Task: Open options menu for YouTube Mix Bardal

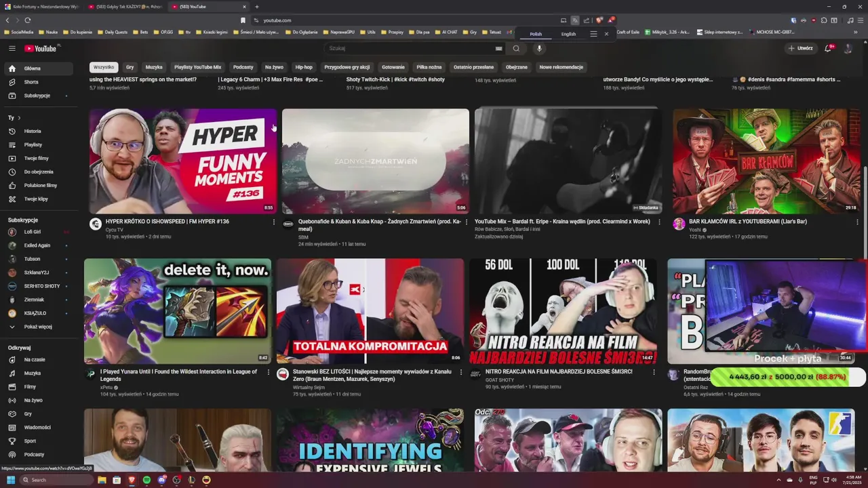Action: [x=659, y=222]
